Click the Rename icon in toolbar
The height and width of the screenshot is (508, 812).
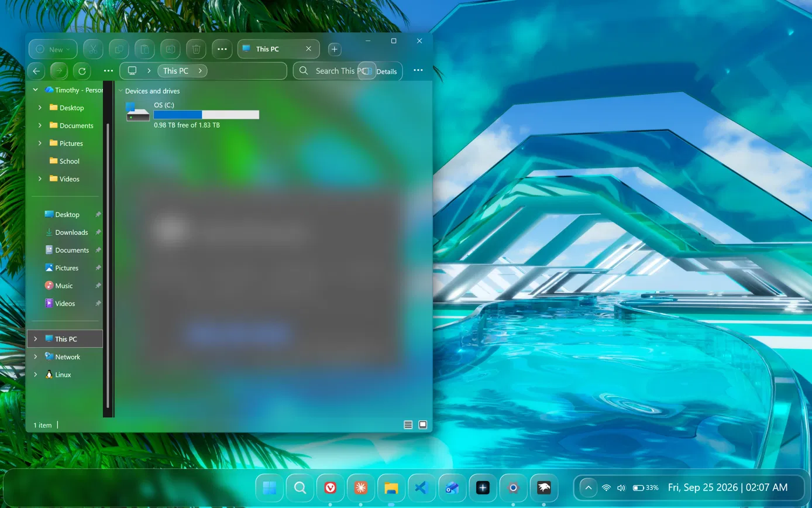point(170,49)
